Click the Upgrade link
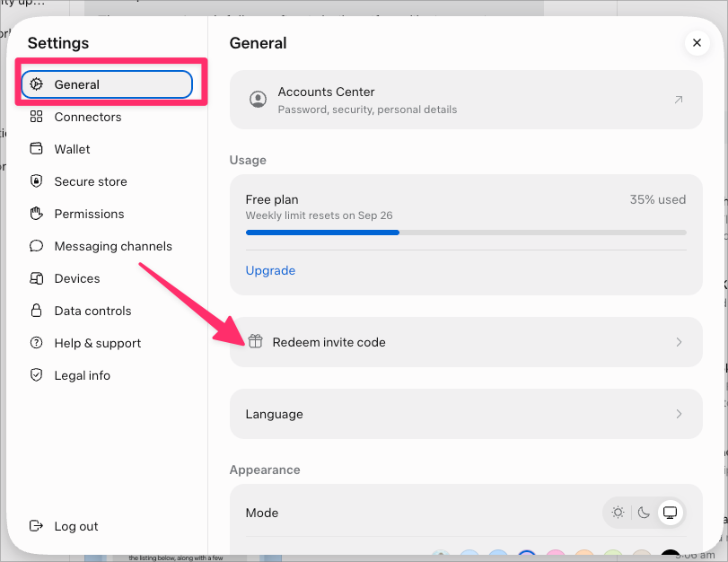Image resolution: width=728 pixels, height=562 pixels. (x=270, y=270)
